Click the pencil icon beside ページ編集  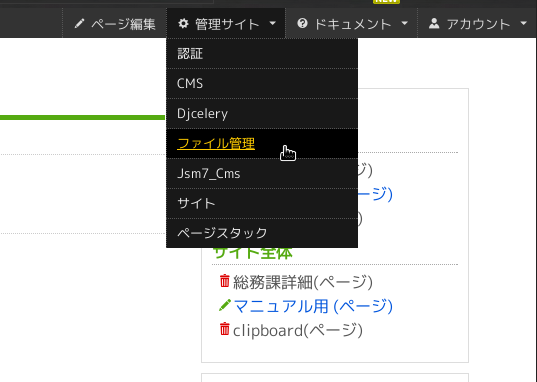[x=79, y=23]
